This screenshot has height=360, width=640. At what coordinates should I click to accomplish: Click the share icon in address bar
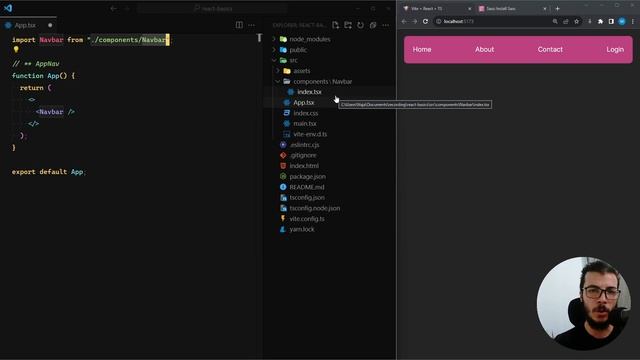point(566,21)
